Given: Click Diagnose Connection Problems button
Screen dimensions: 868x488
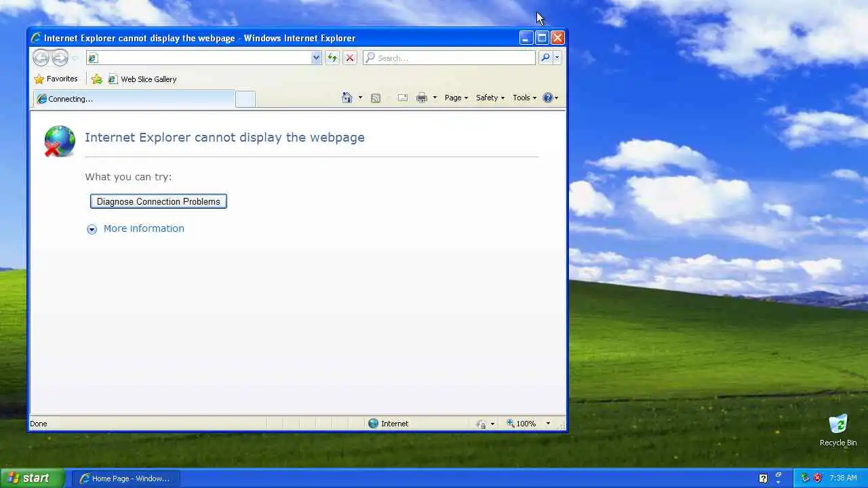Looking at the screenshot, I should 159,201.
